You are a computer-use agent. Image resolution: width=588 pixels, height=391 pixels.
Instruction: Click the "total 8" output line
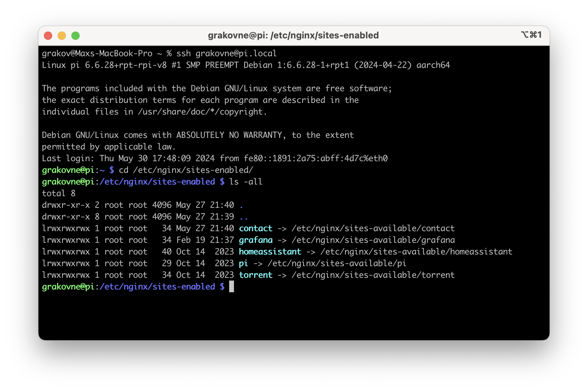coord(59,193)
